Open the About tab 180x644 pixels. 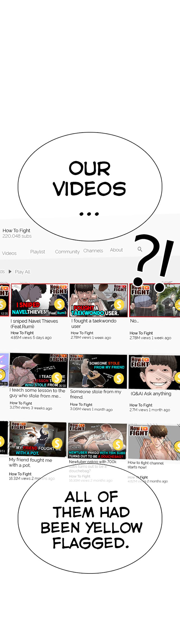116,250
